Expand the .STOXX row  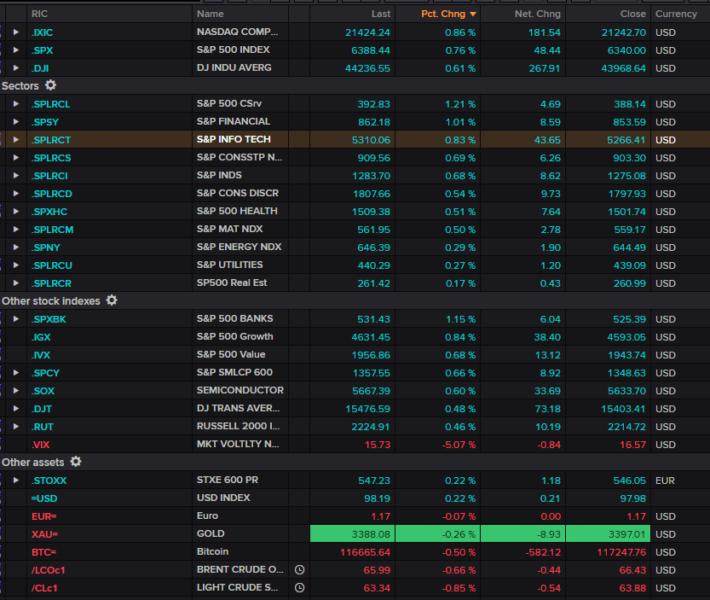click(16, 480)
